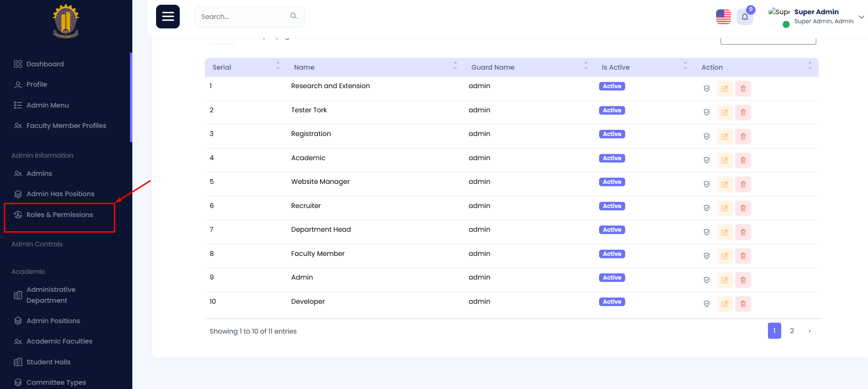The image size is (868, 389).
Task: Click the hamburger menu toggle button
Action: [168, 17]
